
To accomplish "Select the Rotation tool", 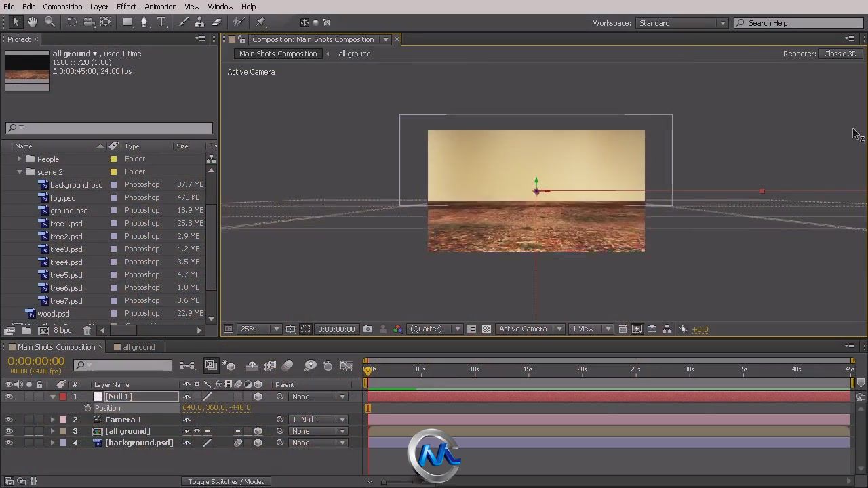I will tap(71, 22).
